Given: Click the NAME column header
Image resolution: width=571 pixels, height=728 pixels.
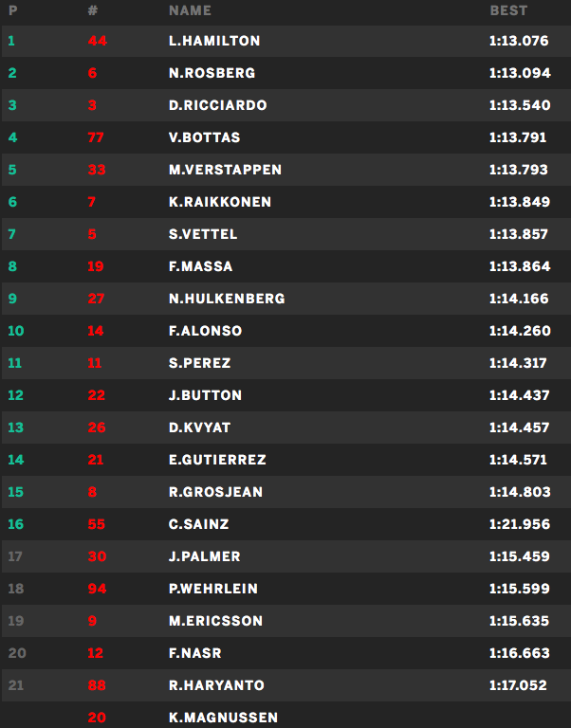Looking at the screenshot, I should tap(190, 10).
